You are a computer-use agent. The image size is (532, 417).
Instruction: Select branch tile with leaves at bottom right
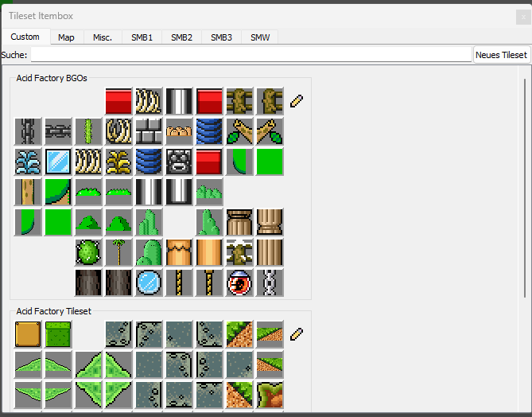point(270,131)
